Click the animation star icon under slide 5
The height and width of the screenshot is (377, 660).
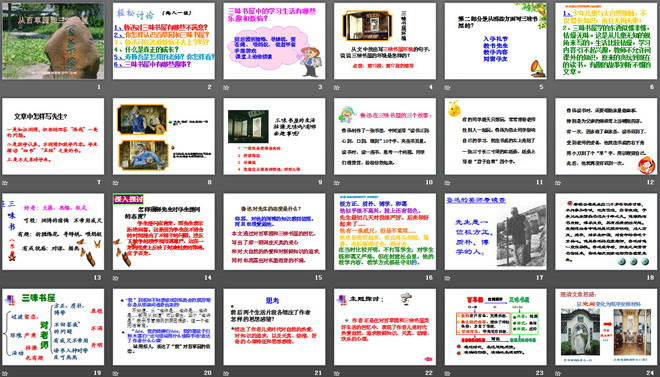pos(447,88)
